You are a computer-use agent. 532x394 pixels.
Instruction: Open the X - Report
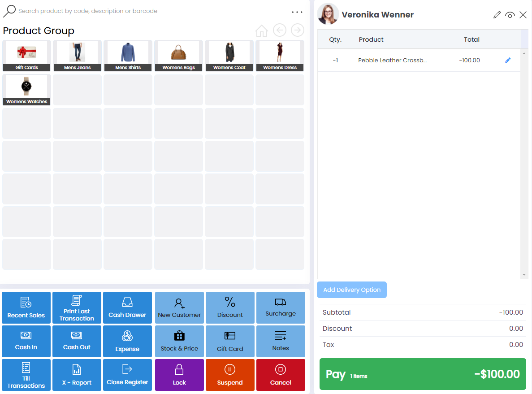click(x=77, y=375)
